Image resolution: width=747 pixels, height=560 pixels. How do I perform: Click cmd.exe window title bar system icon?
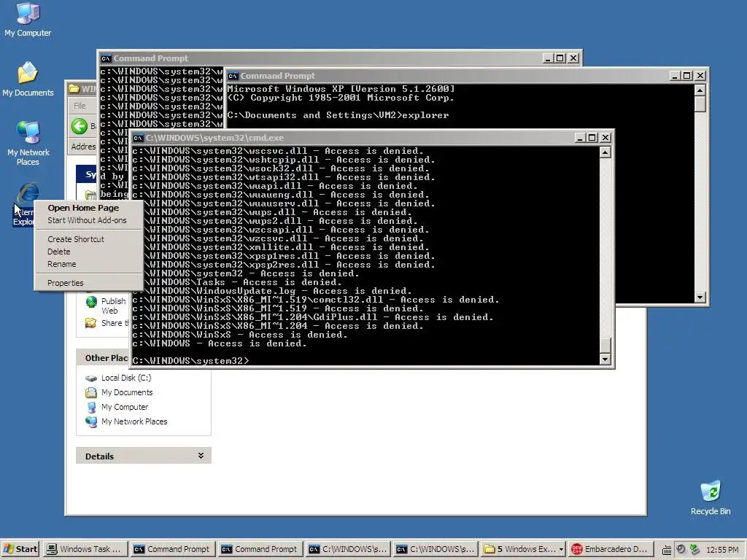coord(138,138)
